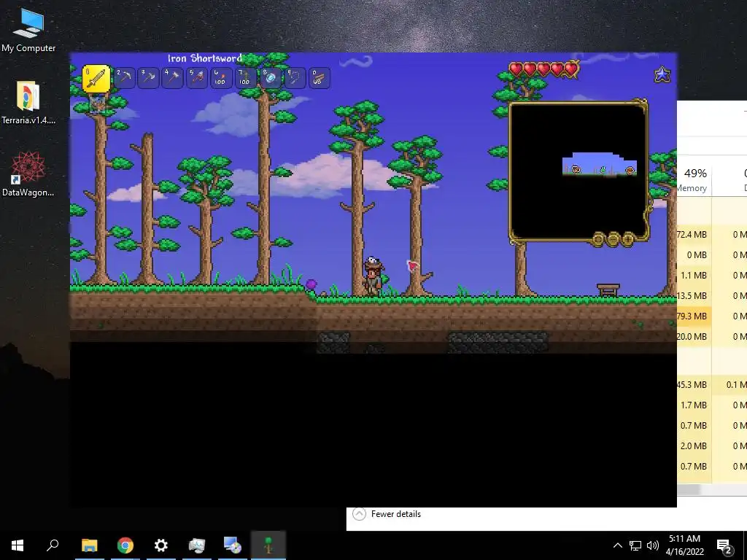Open the Windows Start menu
This screenshot has width=747, height=560.
click(18, 545)
